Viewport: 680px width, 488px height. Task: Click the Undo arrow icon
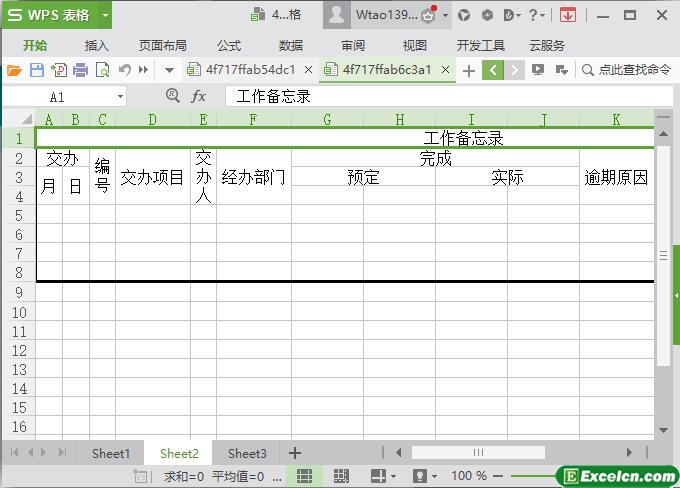(125, 70)
